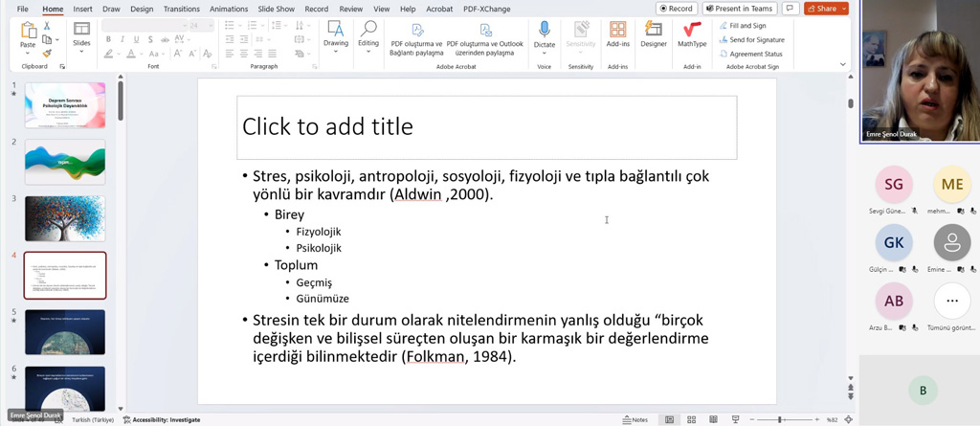Open the Share dropdown arrow
Image resolution: width=980 pixels, height=426 pixels.
[842, 9]
